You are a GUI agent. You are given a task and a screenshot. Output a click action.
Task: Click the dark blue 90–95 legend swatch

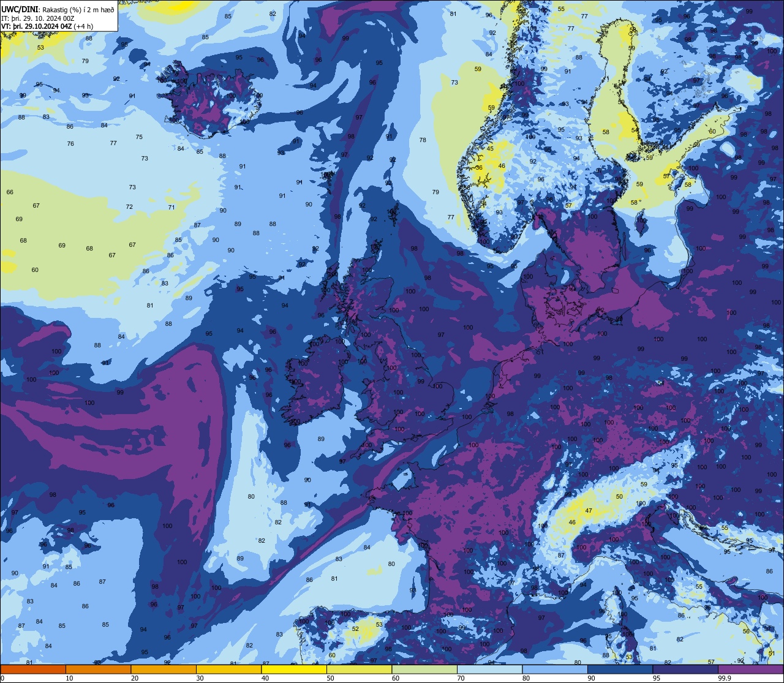tap(620, 669)
